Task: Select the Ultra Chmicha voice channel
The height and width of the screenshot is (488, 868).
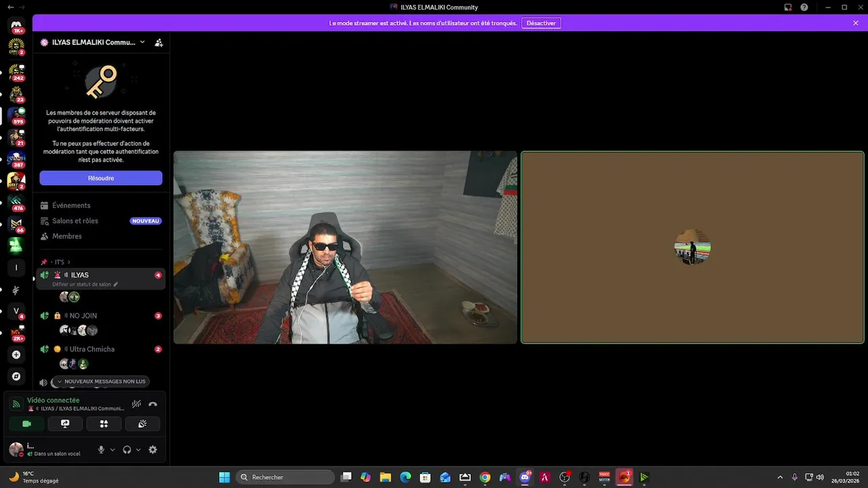Action: 100,349
